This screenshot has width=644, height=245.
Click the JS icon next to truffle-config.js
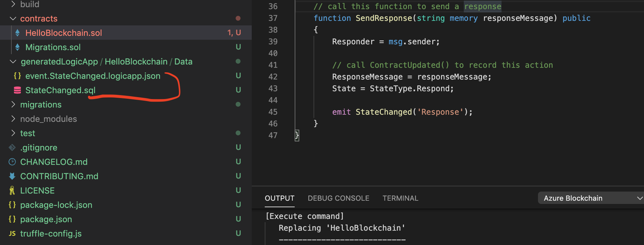[12, 234]
